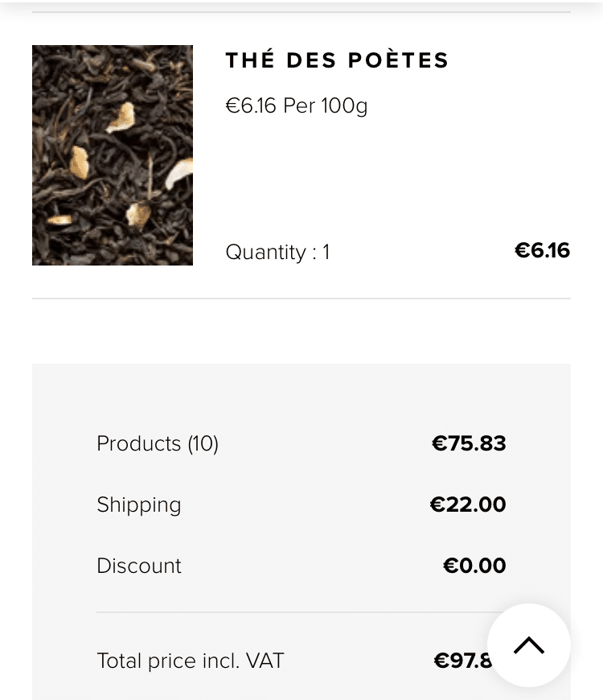
Task: Open the THÉ DES POÈTES product title
Action: [337, 60]
